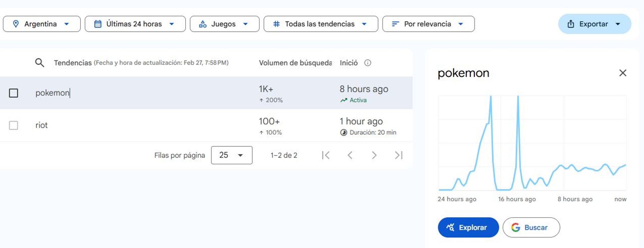Click the 1 hour ago start time
The width and height of the screenshot is (644, 248).
(361, 122)
